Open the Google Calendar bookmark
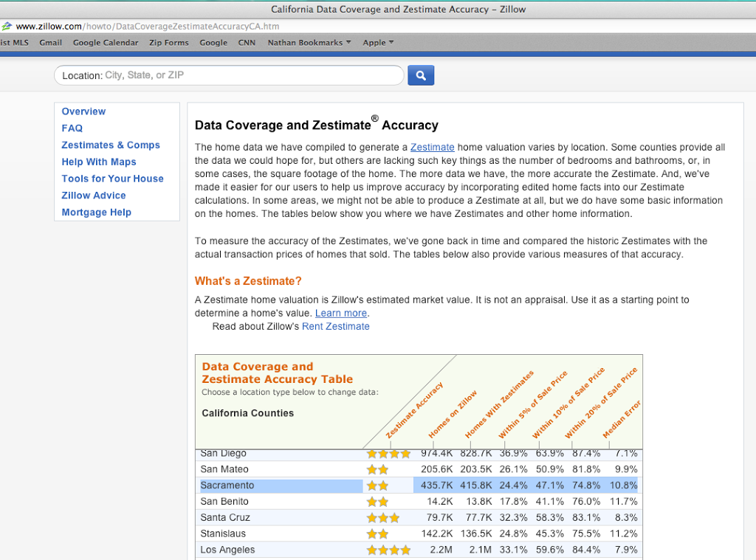756x560 pixels. (106, 42)
